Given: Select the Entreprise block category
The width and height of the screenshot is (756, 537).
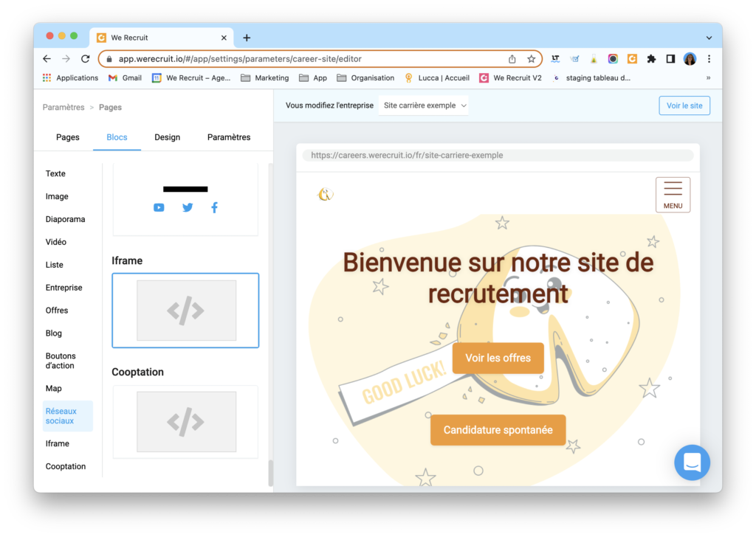Looking at the screenshot, I should pos(63,288).
